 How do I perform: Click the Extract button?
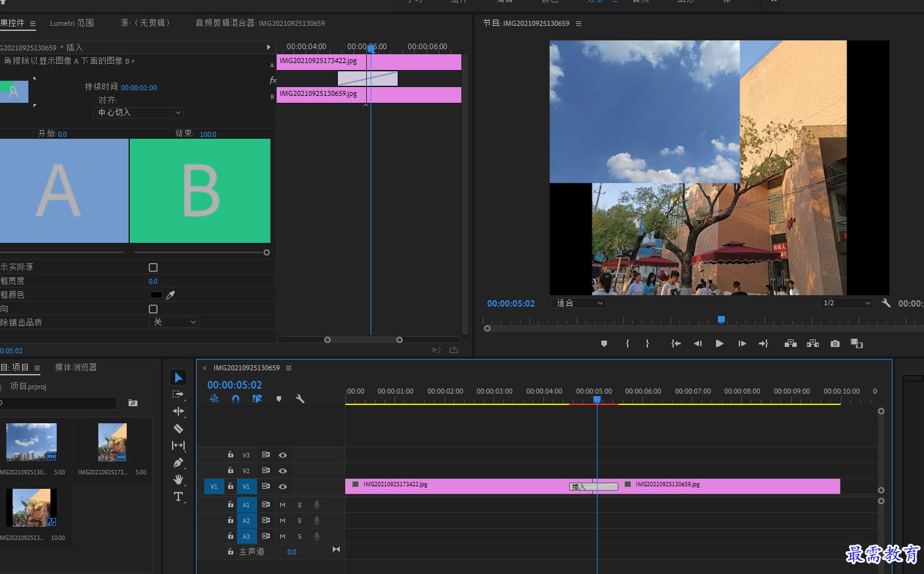[x=812, y=344]
